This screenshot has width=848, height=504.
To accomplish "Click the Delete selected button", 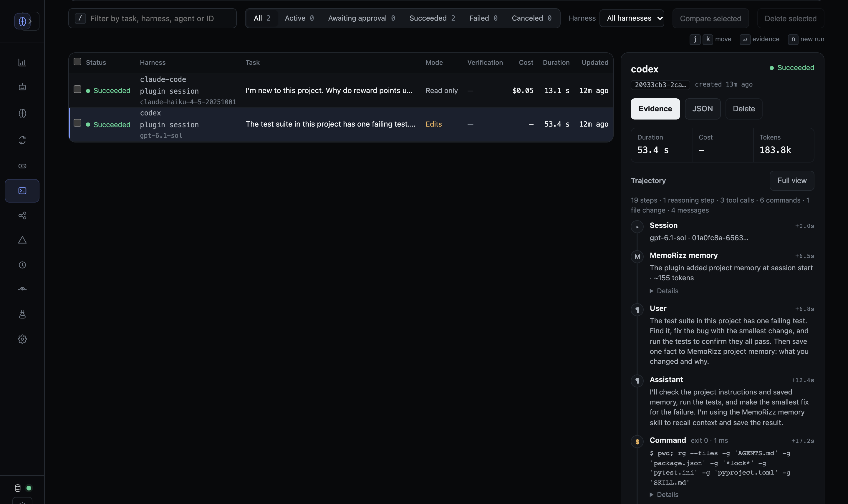I will (x=790, y=18).
